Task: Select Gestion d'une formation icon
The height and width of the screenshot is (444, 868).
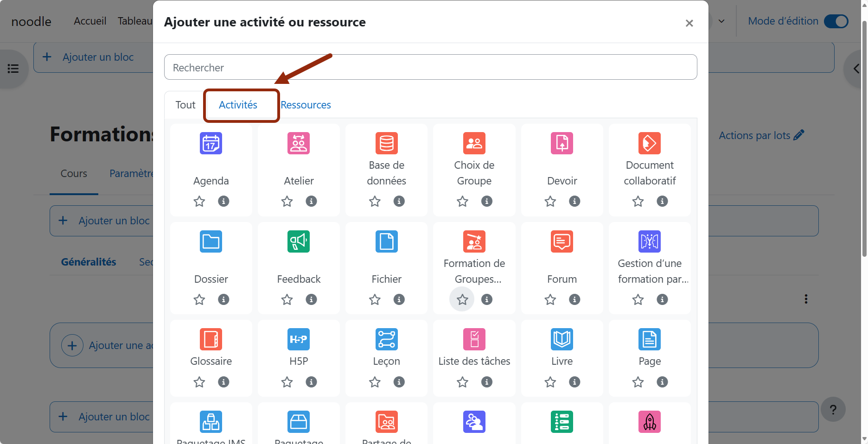Action: (x=650, y=241)
